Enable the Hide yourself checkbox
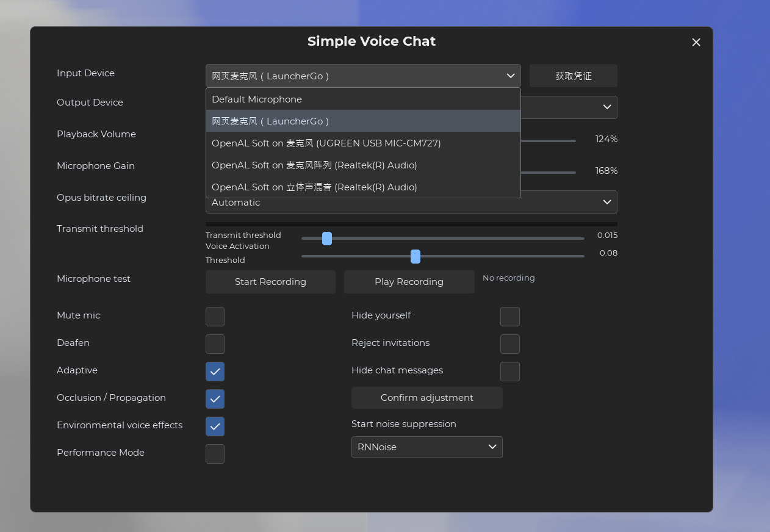770x532 pixels. pyautogui.click(x=510, y=317)
